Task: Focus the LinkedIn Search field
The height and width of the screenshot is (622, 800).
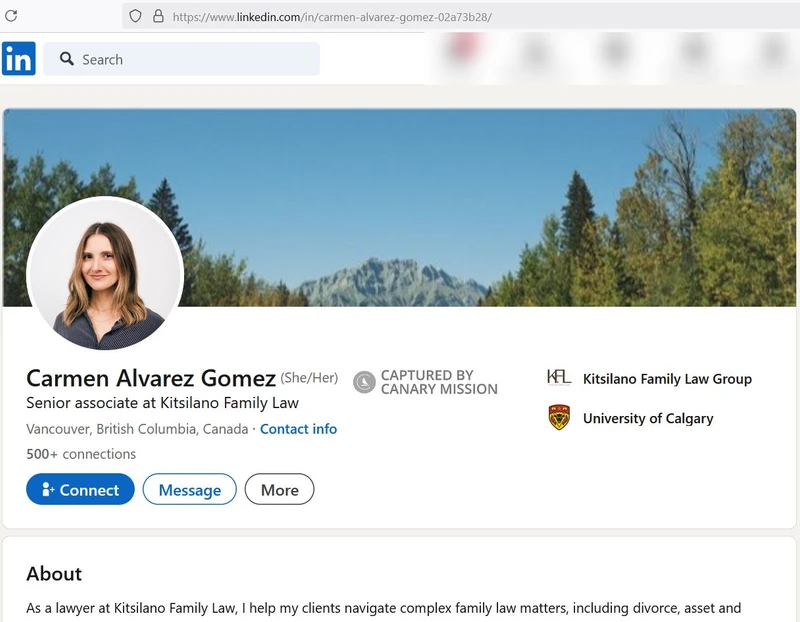Action: (x=181, y=59)
